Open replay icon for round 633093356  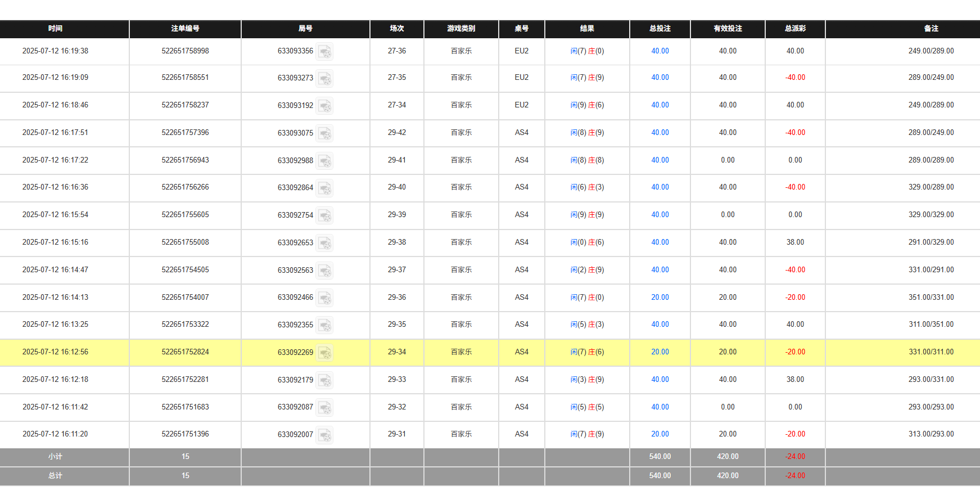[x=324, y=52]
